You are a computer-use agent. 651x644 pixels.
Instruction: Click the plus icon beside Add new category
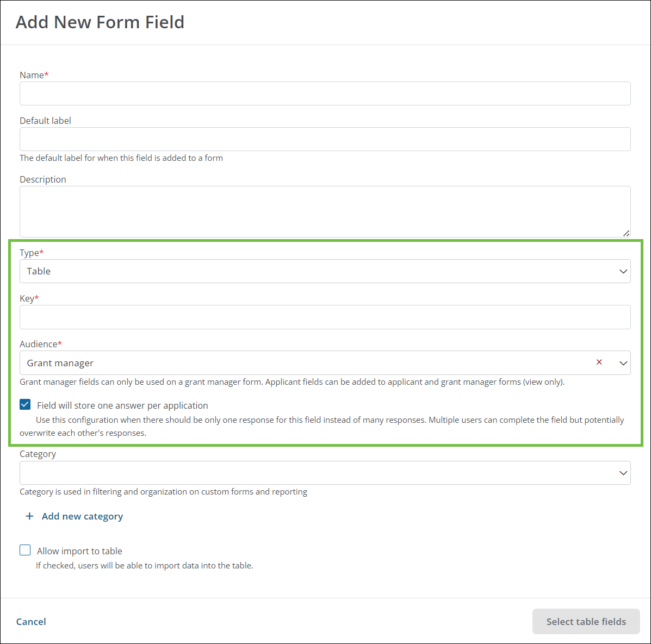point(29,516)
